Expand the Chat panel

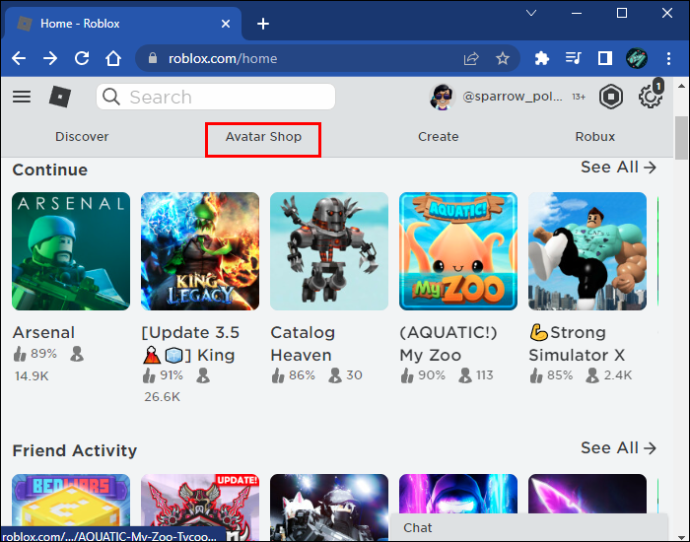pyautogui.click(x=529, y=527)
